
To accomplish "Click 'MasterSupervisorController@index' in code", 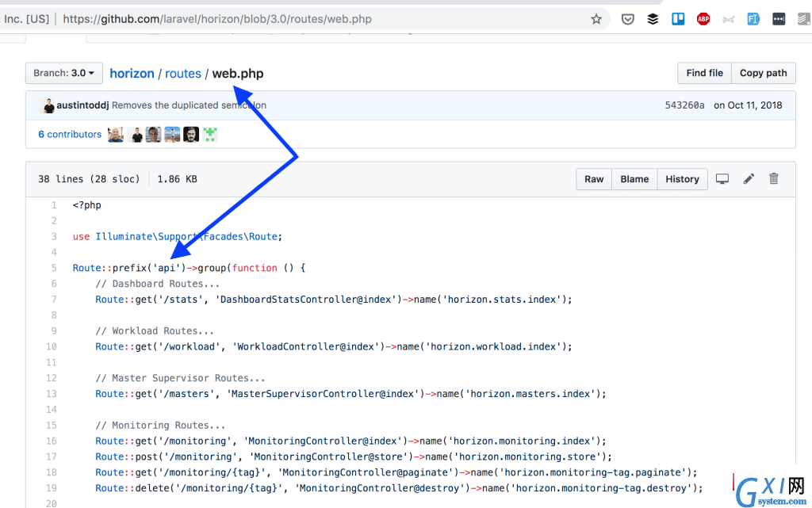I will [324, 394].
